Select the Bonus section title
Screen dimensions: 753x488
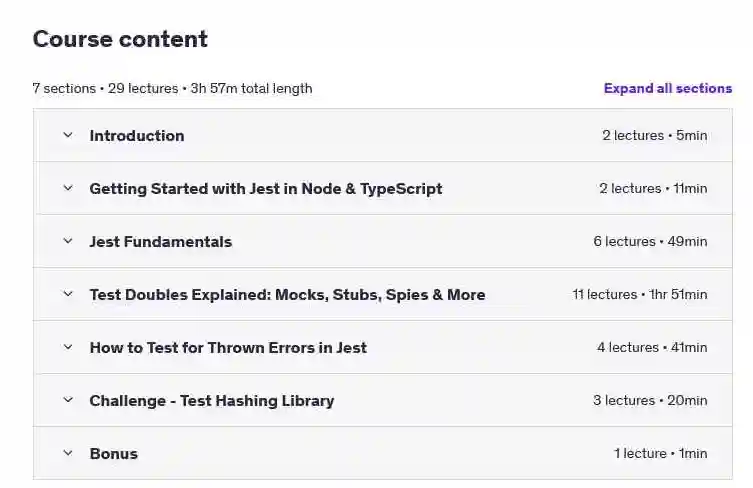pyautogui.click(x=113, y=453)
